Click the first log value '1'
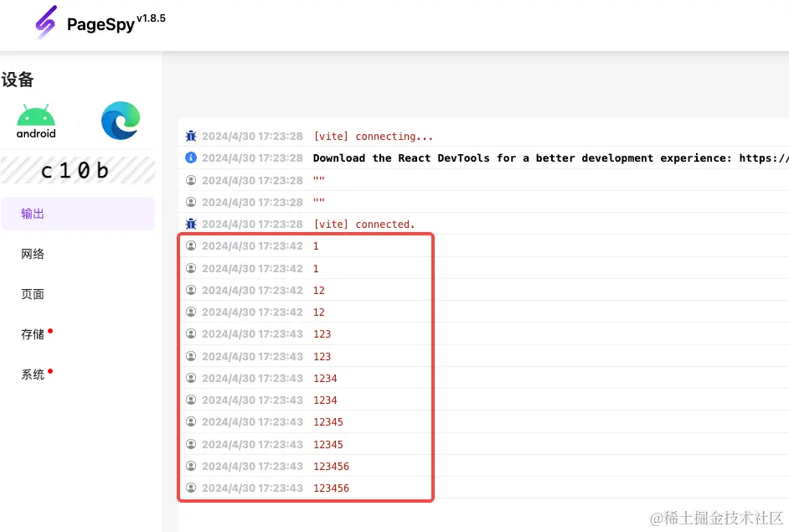Image resolution: width=789 pixels, height=532 pixels. coord(316,246)
